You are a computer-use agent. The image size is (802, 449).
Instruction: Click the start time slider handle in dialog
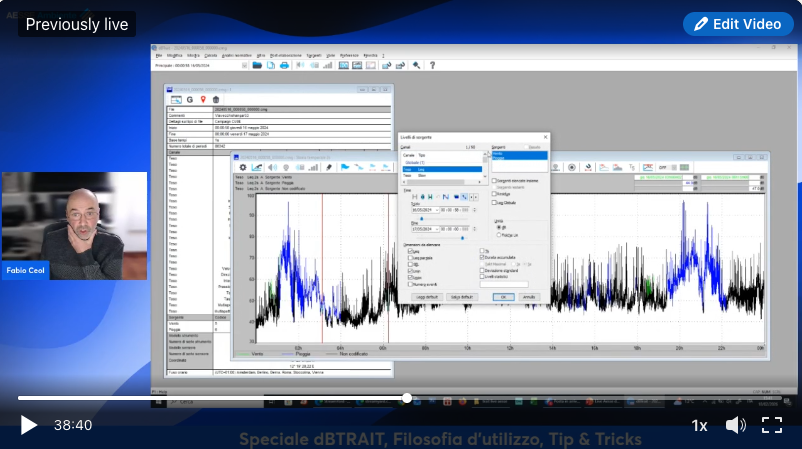click(421, 218)
